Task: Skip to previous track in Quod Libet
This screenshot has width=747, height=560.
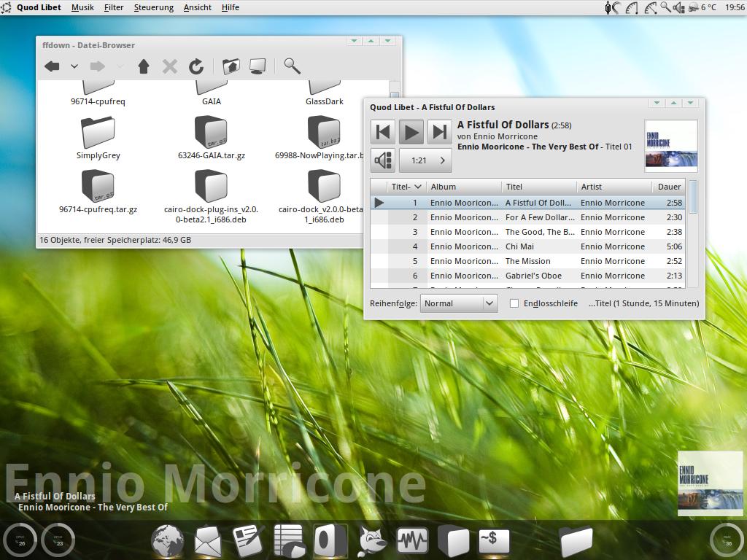Action: (x=382, y=132)
